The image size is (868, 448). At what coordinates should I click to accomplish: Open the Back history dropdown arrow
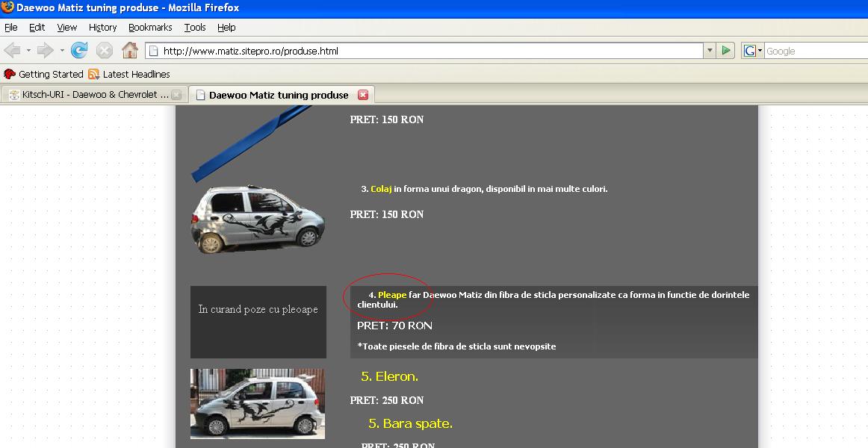[29, 51]
